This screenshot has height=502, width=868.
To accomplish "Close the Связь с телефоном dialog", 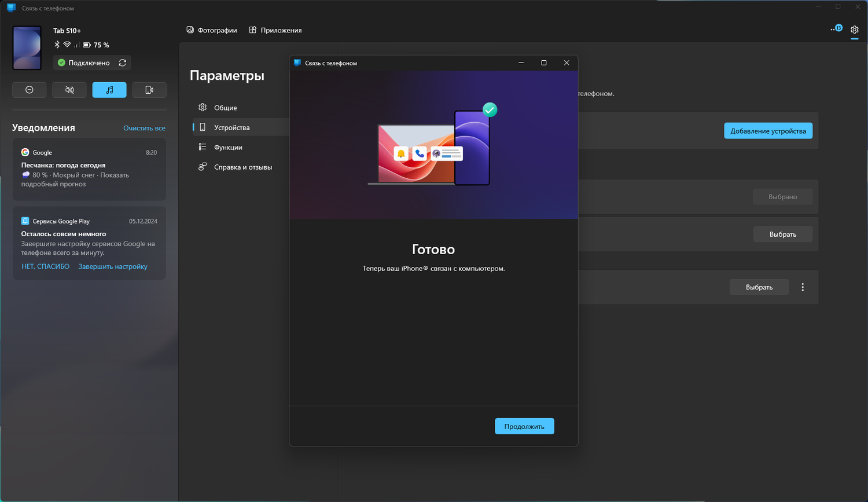I will tap(567, 63).
